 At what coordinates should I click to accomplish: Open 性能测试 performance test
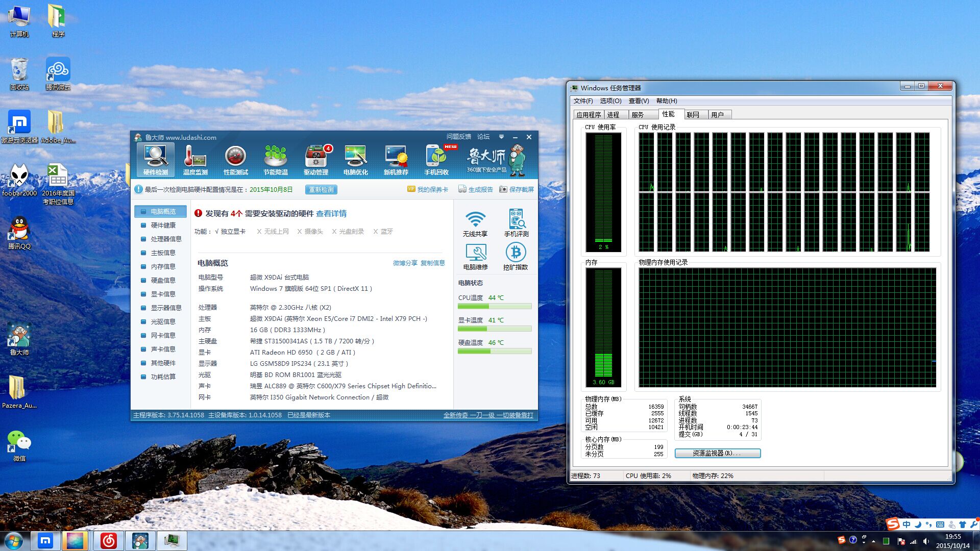coord(236,160)
